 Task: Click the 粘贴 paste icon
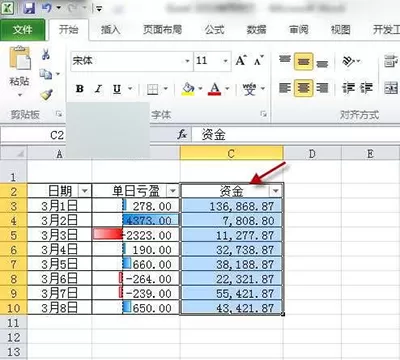click(20, 58)
